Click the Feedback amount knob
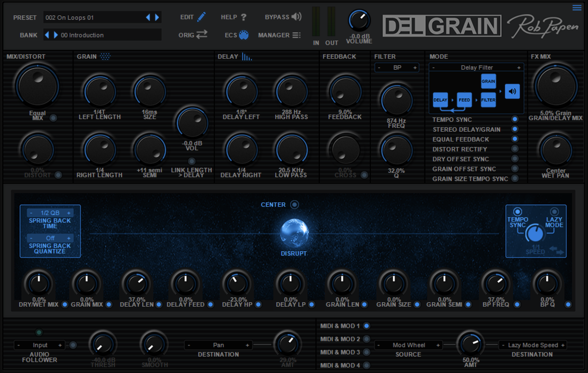 [345, 91]
